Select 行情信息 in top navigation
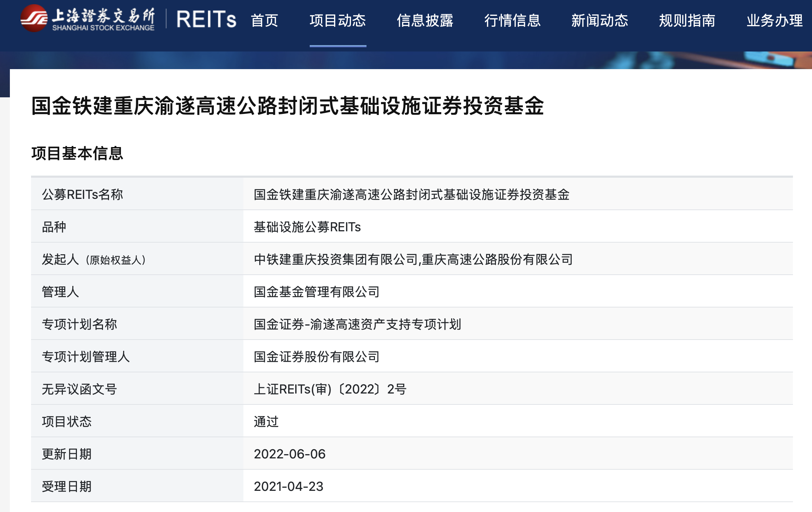Screen dimensions: 812x512 tap(512, 20)
